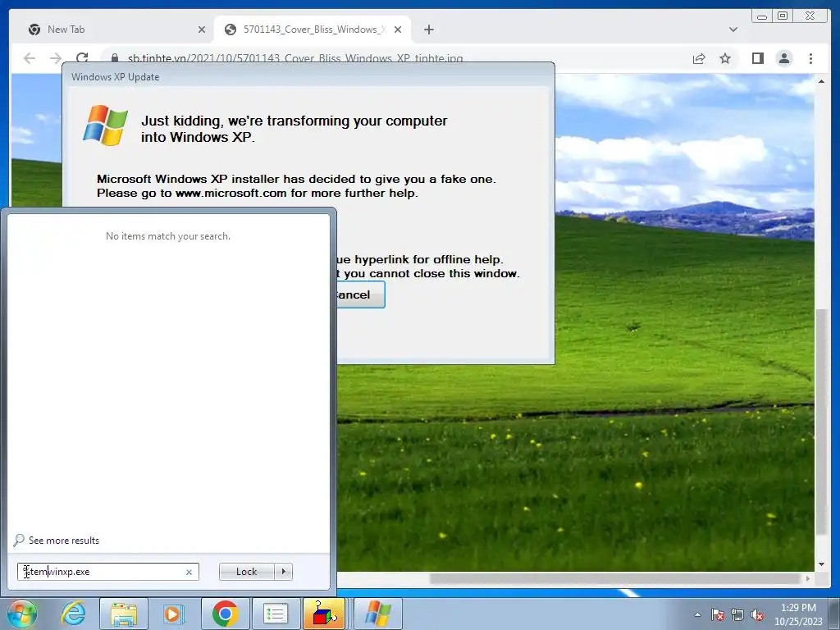
Task: Go forward in Chrome
Action: [x=56, y=58]
